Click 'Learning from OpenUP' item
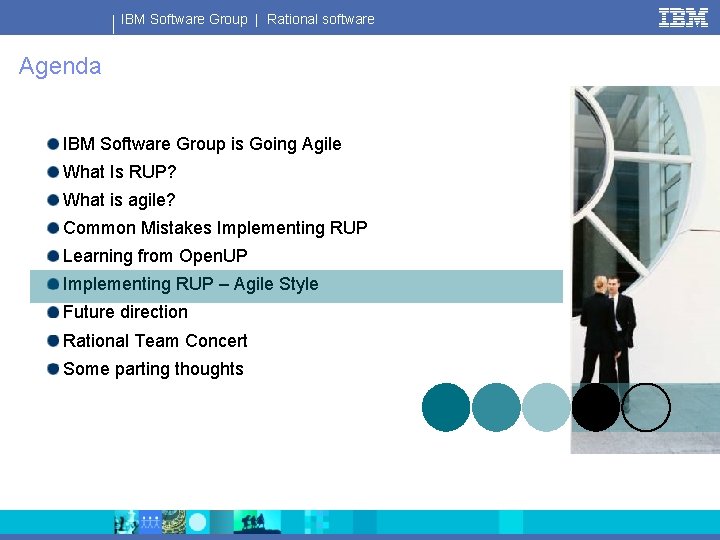Viewport: 720px width, 540px height. 155,256
